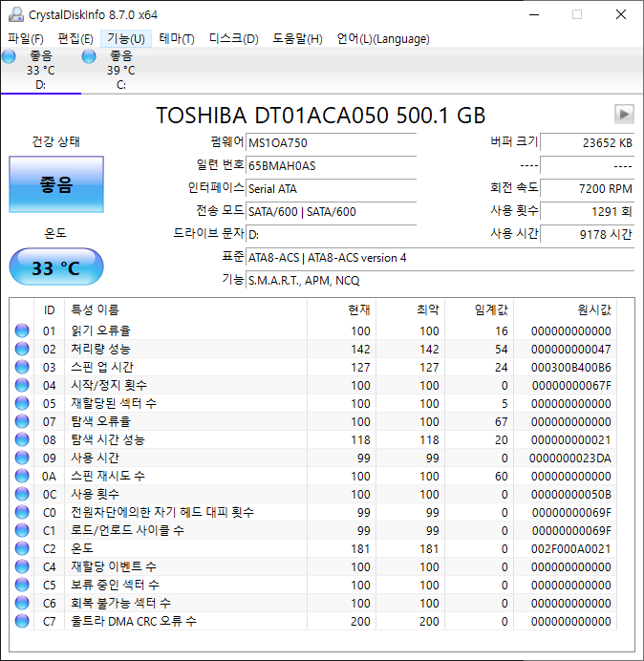Click the drive letter field showing D:

[331, 234]
